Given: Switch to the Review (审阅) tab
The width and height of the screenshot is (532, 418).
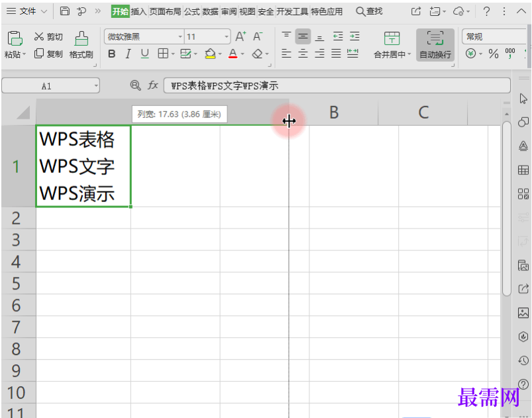Looking at the screenshot, I should tap(229, 11).
